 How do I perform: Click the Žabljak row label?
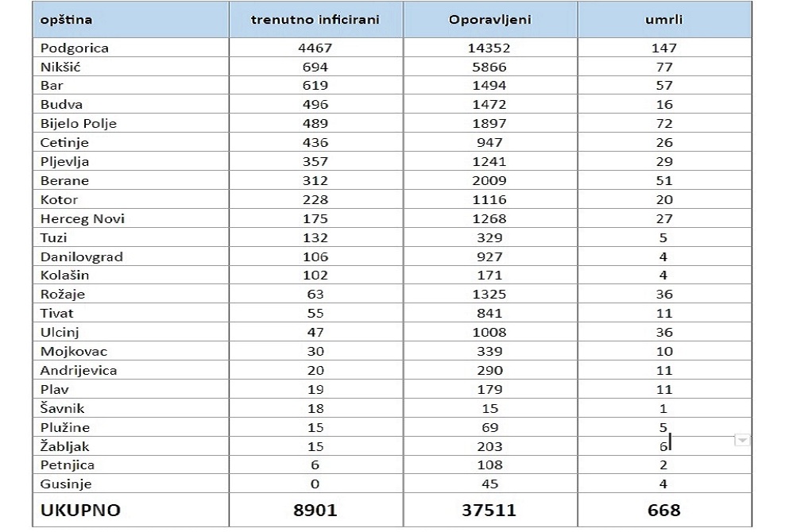(x=64, y=446)
